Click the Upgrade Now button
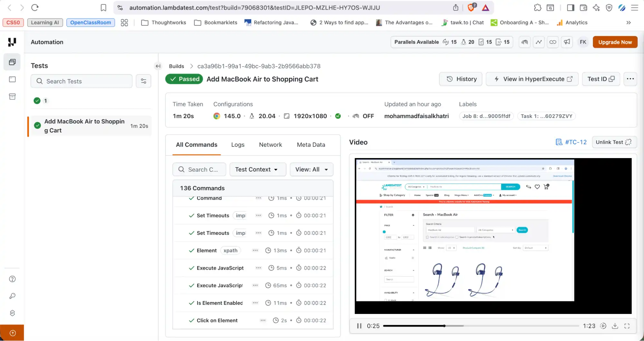 point(615,42)
